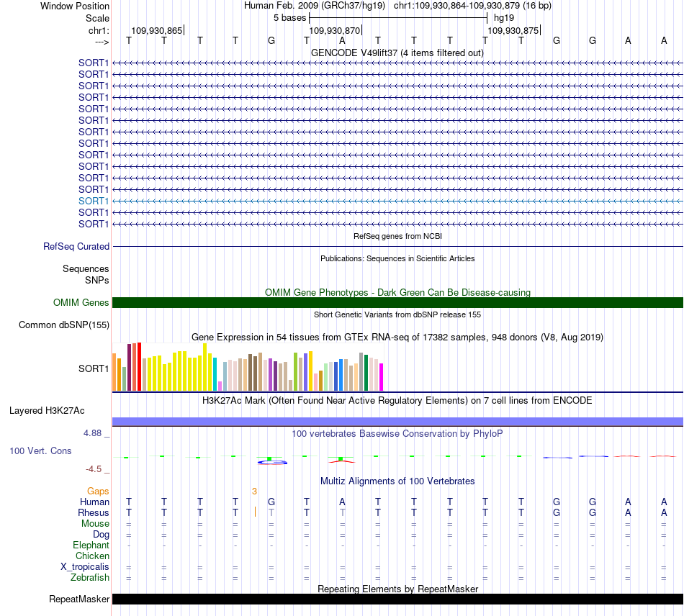Click the orange gap marker labeled 3
This screenshot has height=616, width=684.
coord(254,492)
